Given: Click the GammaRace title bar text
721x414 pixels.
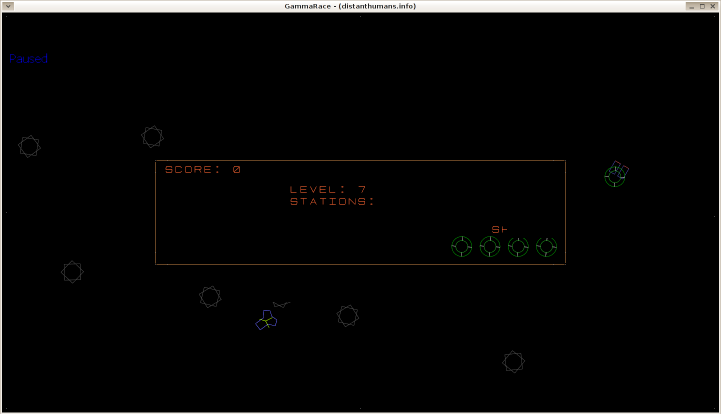Looking at the screenshot, I should pyautogui.click(x=350, y=6).
